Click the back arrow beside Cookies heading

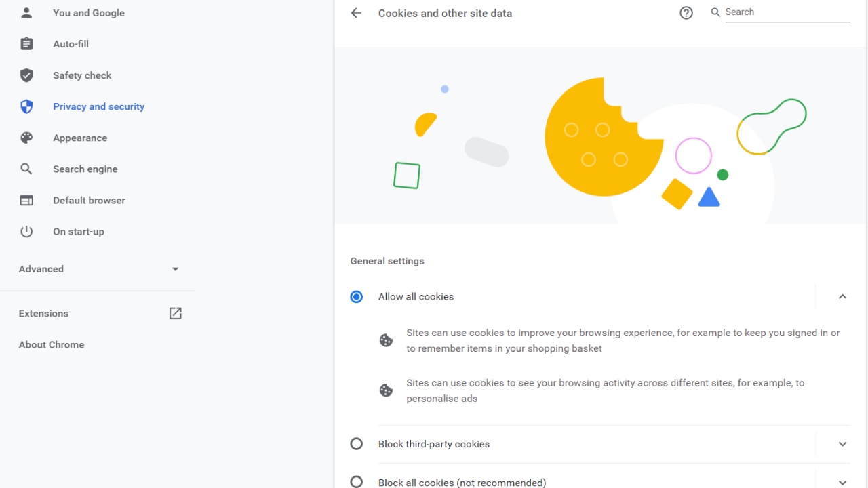[356, 13]
